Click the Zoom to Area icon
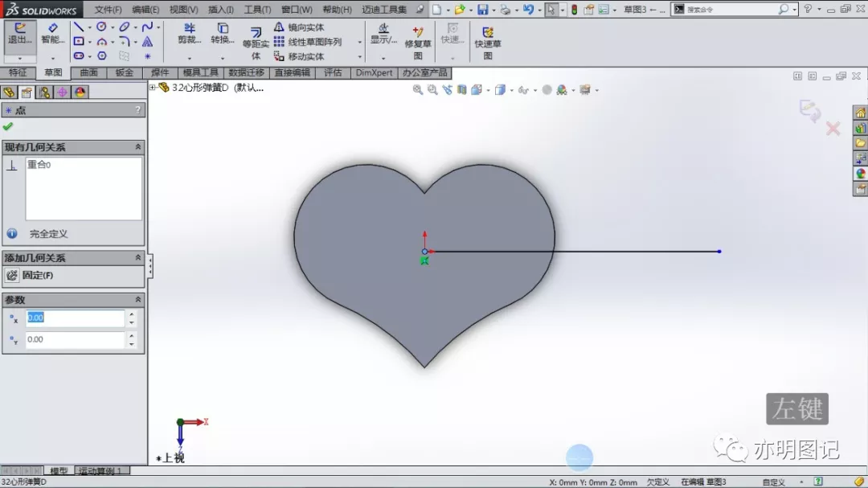868x488 pixels. 432,90
